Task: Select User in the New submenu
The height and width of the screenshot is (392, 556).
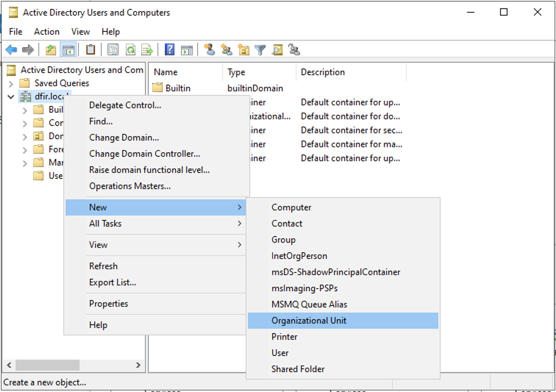Action: (280, 353)
